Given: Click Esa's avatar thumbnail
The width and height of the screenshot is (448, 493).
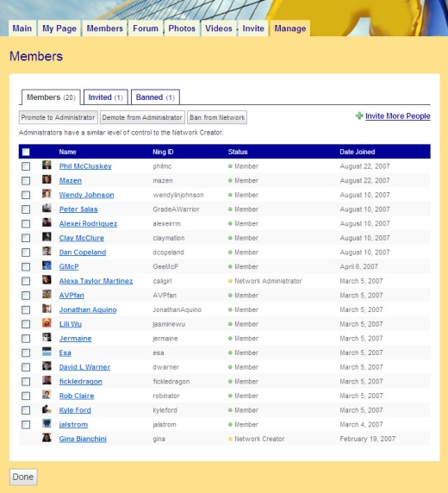Looking at the screenshot, I should point(47,352).
